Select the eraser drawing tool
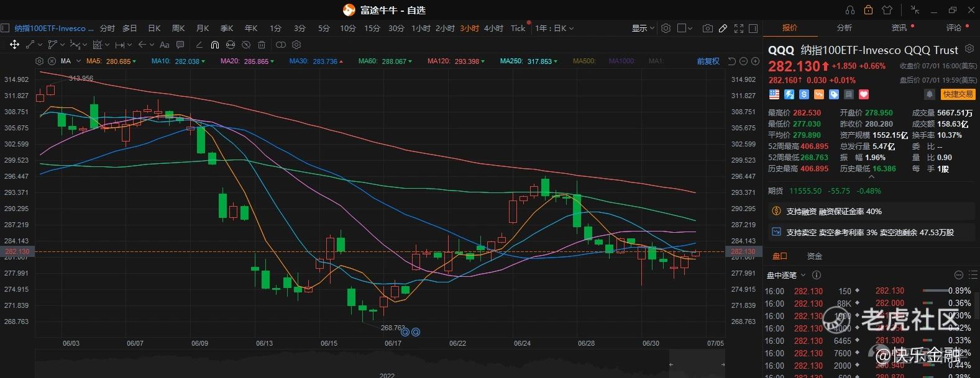Image resolution: width=980 pixels, height=378 pixels. pos(199,45)
